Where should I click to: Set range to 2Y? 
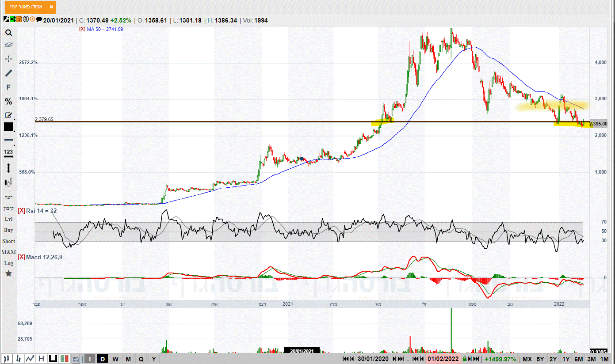[x=553, y=359]
